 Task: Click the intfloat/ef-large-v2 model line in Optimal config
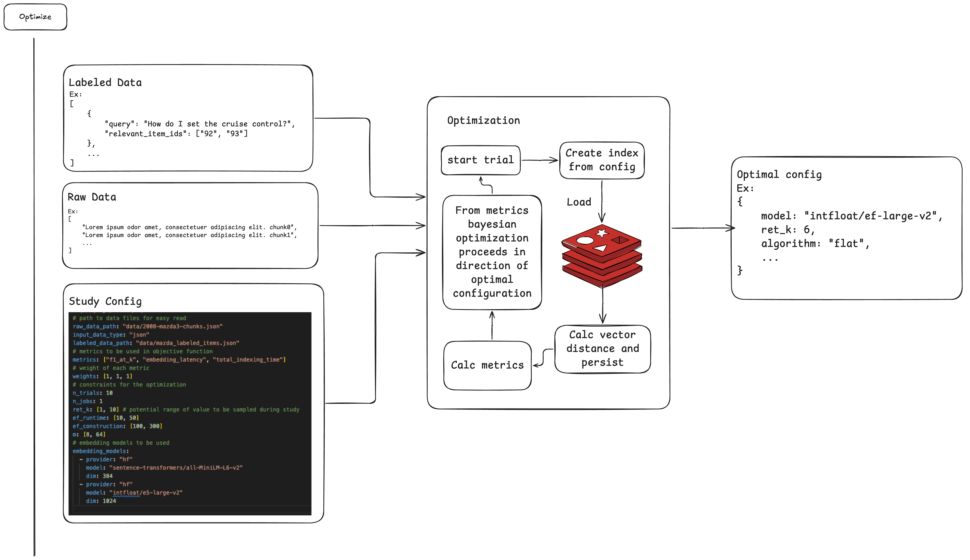click(x=852, y=216)
